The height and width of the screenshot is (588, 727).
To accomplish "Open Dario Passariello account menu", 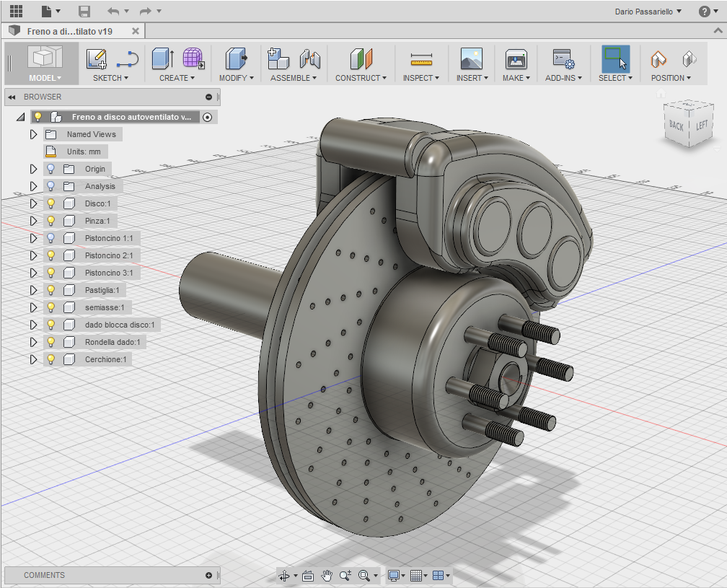I will pos(648,12).
